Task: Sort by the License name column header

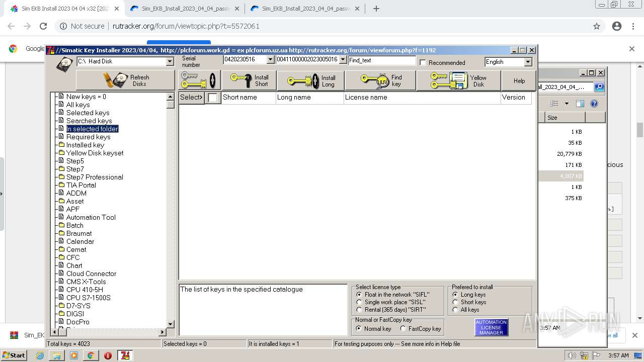Action: click(x=422, y=98)
